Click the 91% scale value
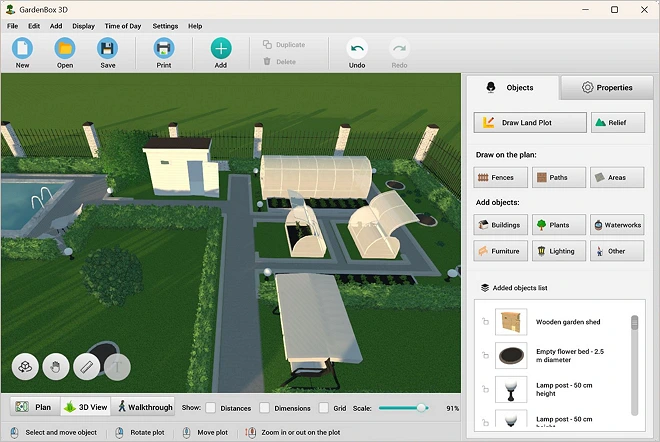The image size is (660, 442). pyautogui.click(x=452, y=408)
